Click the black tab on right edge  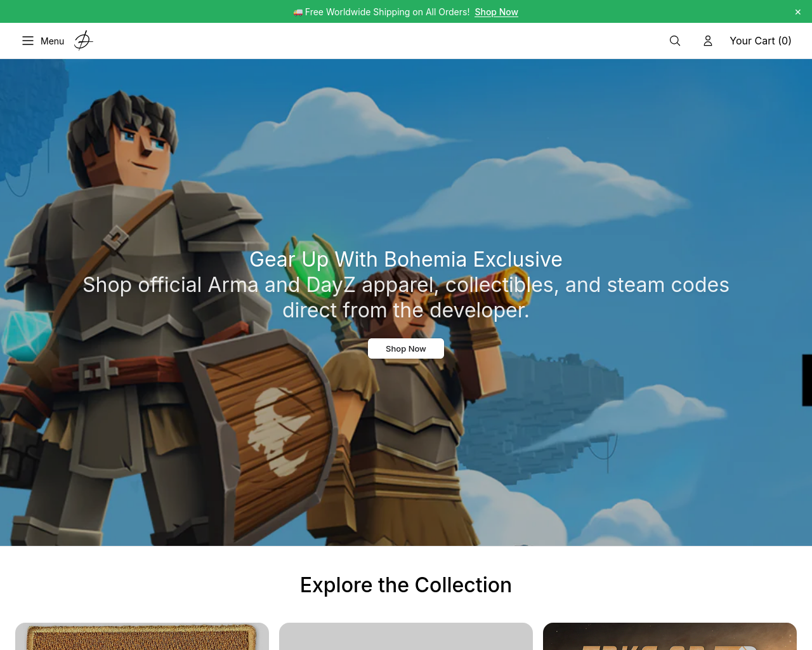[x=807, y=380]
